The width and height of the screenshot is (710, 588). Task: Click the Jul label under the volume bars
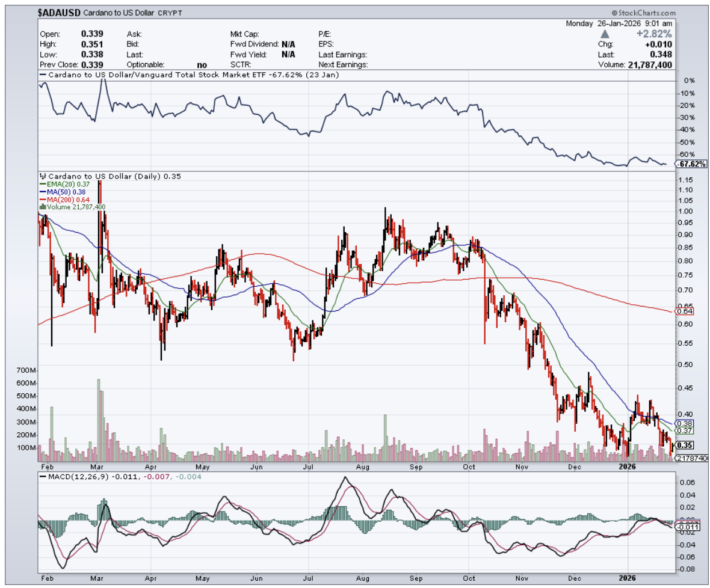[308, 467]
